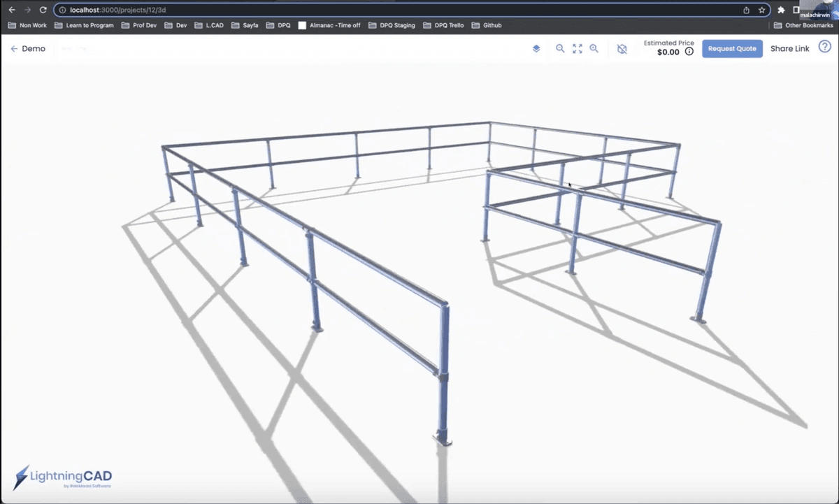The image size is (839, 504).
Task: Click the Request Quote button
Action: [x=732, y=49]
